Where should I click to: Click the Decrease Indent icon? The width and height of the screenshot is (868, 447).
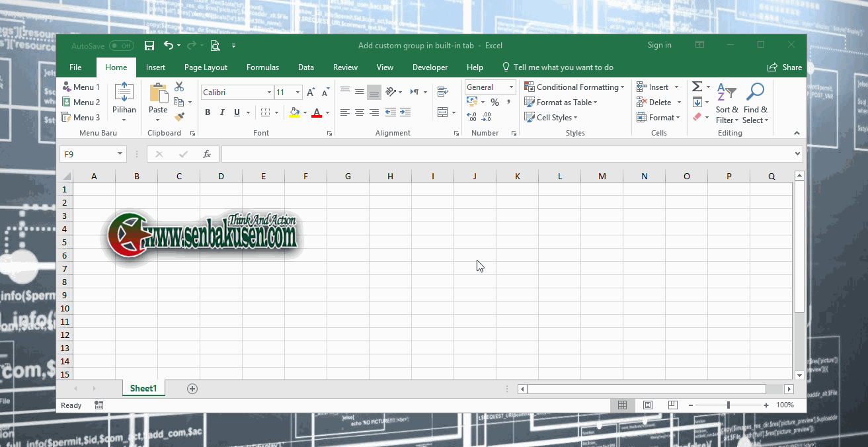[391, 112]
